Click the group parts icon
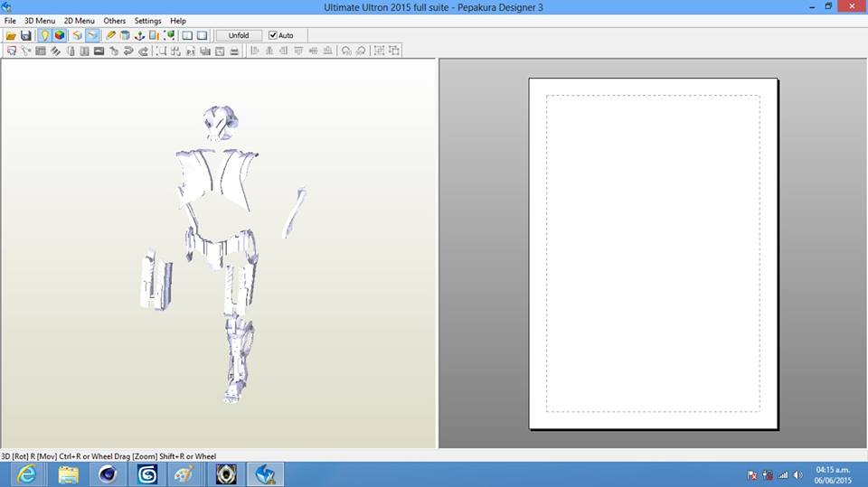The width and height of the screenshot is (868, 487). tap(379, 51)
